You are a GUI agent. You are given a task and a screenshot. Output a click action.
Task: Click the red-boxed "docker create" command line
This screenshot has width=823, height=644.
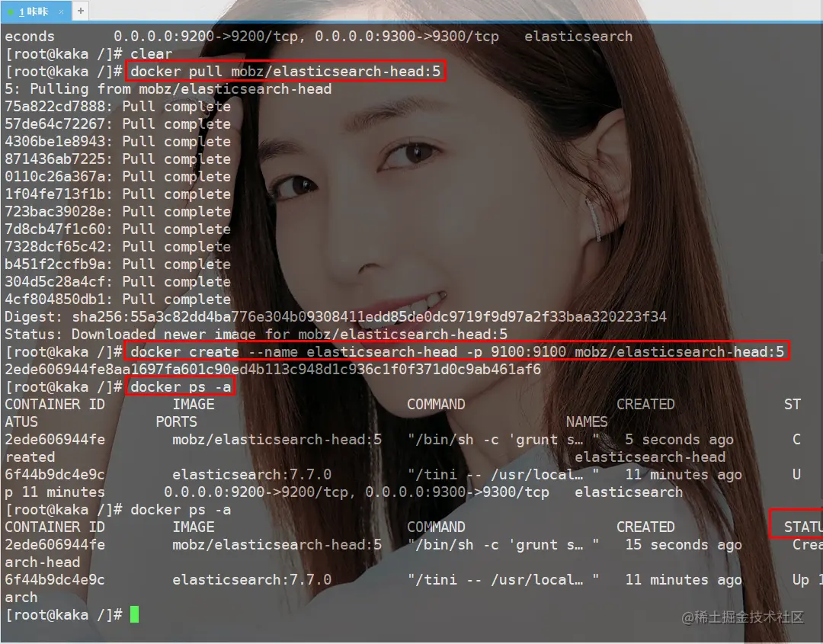pos(456,351)
